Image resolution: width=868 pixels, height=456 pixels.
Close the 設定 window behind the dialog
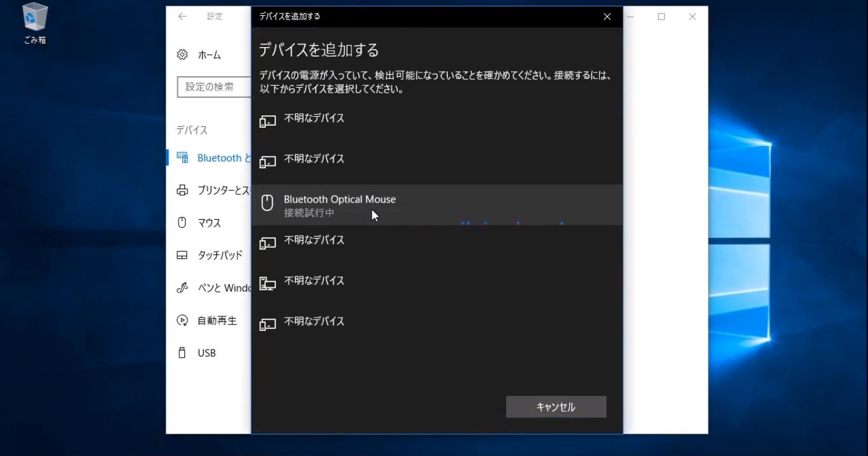[x=693, y=17]
